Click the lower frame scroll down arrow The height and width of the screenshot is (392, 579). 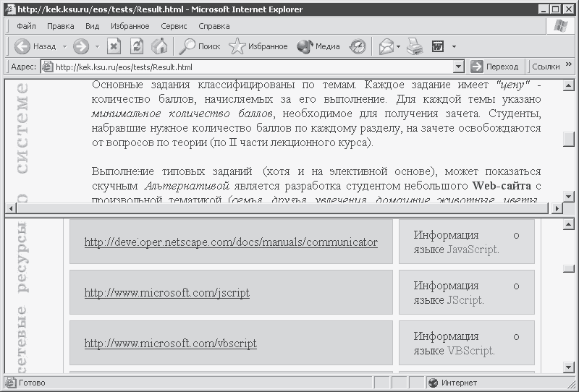568,367
